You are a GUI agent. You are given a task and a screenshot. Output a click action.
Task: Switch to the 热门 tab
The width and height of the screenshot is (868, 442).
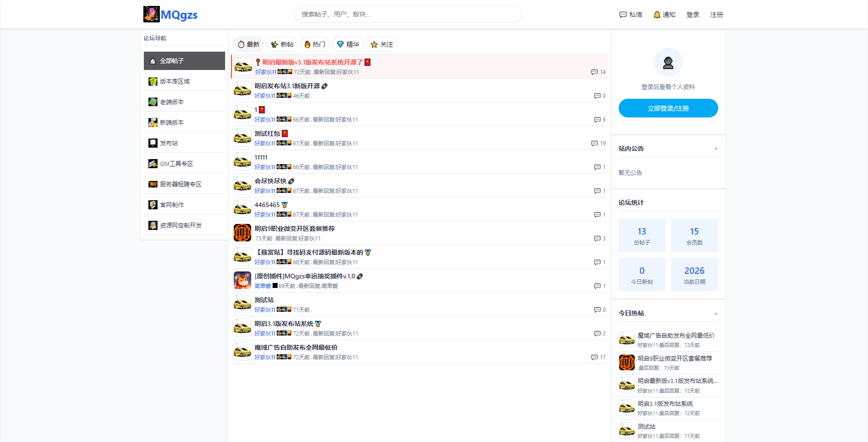[x=315, y=44]
